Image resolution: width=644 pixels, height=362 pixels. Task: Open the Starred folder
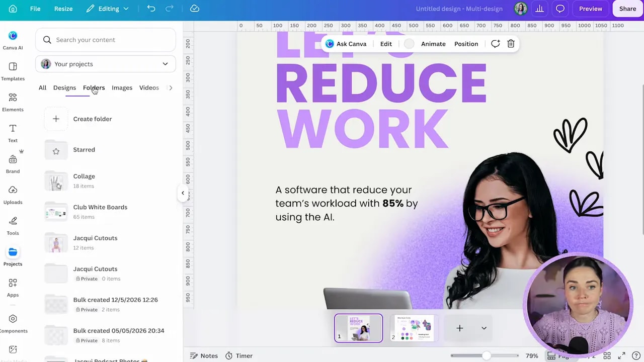[106, 150]
